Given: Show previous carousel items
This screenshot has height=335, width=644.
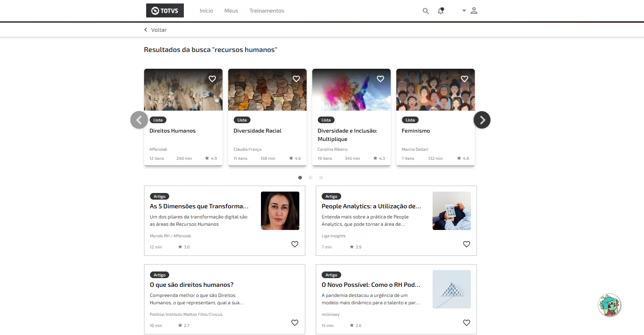Looking at the screenshot, I should 139,120.
